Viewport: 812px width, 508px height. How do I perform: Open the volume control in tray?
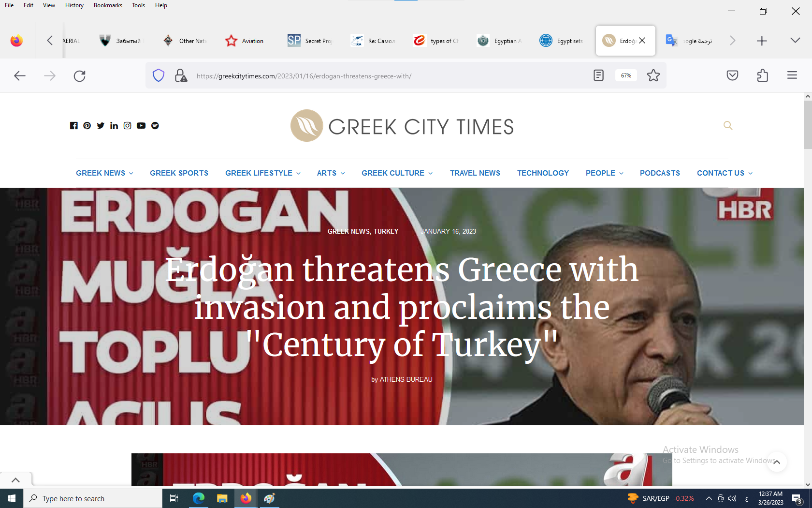(x=733, y=498)
